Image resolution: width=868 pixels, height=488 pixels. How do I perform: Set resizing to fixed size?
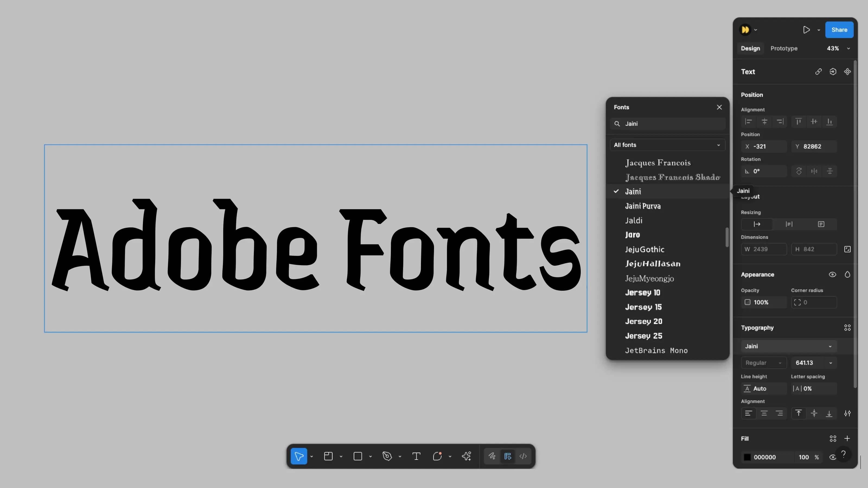pos(821,224)
